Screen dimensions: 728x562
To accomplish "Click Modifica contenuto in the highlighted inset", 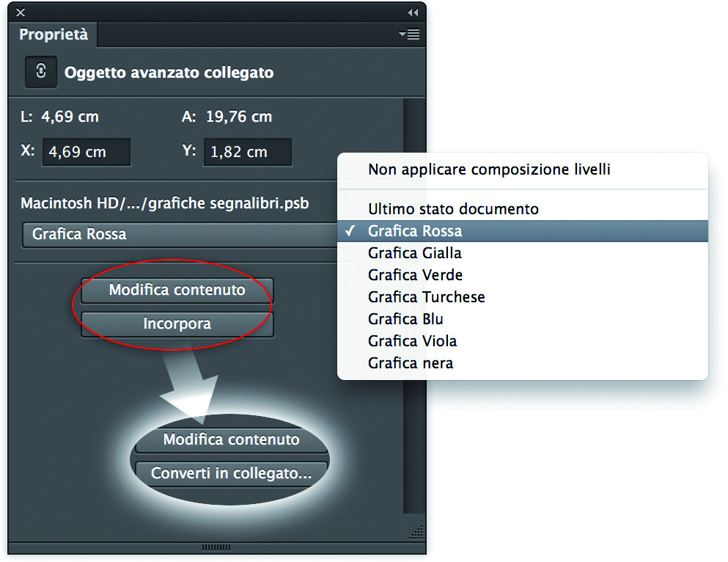I will pyautogui.click(x=231, y=439).
